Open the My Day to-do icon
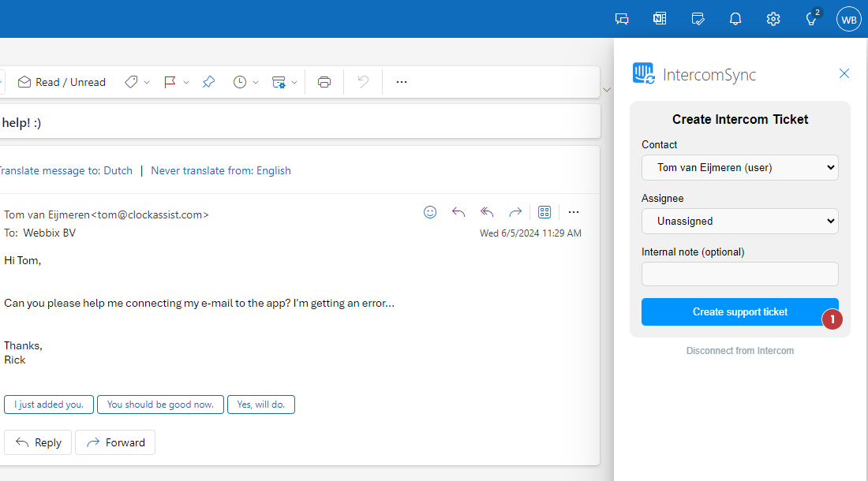The image size is (868, 481). click(x=698, y=19)
